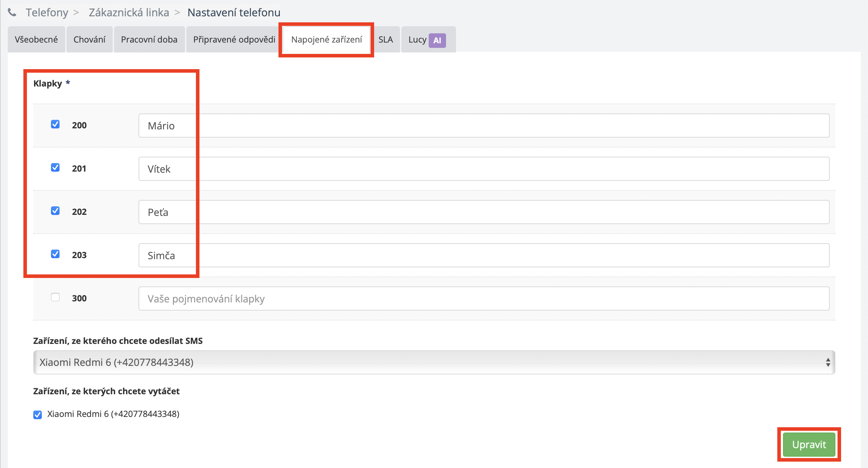Click the AI badge next to Lucy

(437, 40)
